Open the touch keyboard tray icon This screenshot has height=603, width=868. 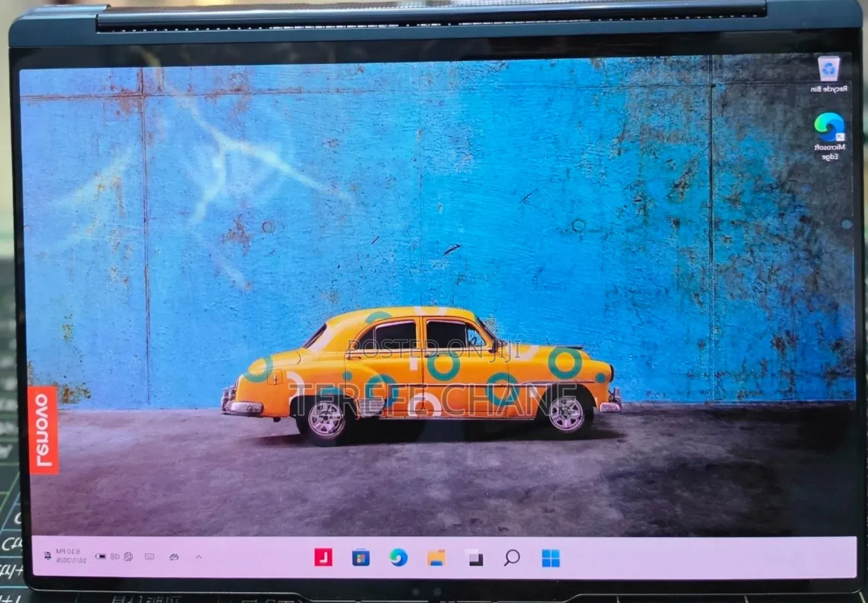click(149, 557)
